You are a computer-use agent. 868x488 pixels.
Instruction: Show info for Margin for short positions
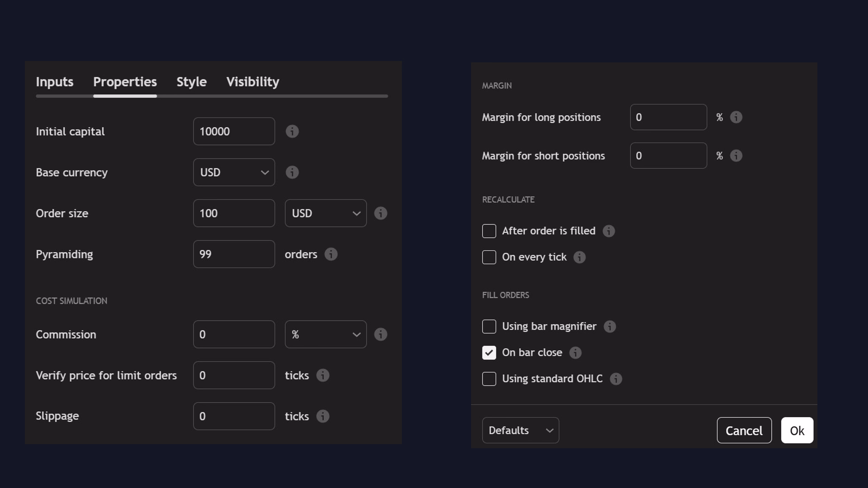point(736,155)
